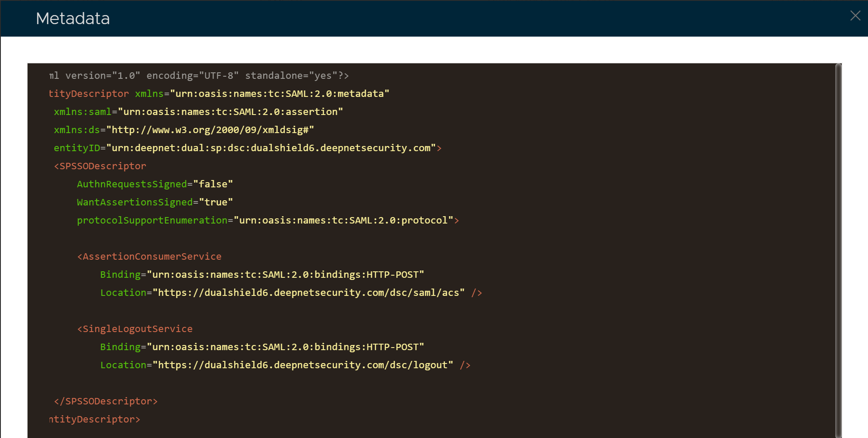Close the Metadata dialog with the X

[855, 16]
